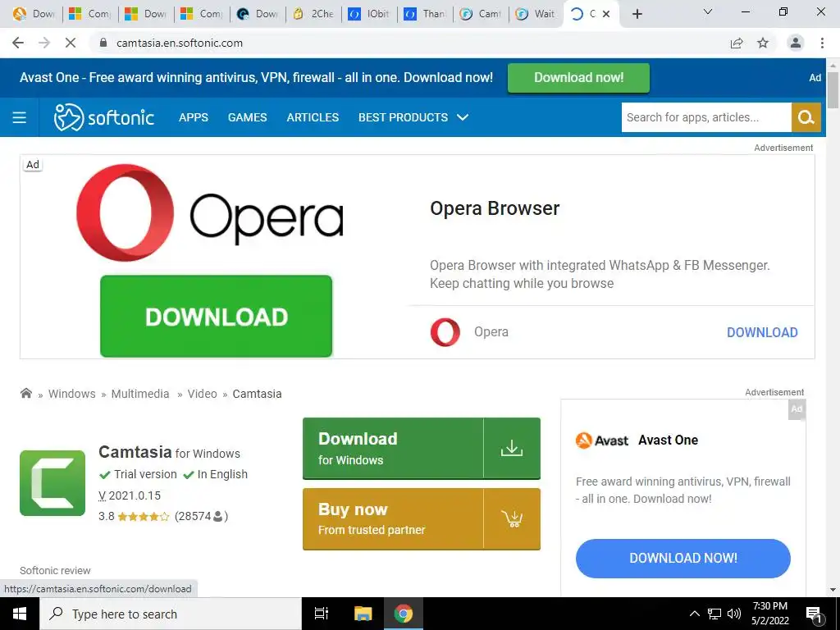This screenshot has height=630, width=840.
Task: Go back to the previous page
Action: pos(18,43)
